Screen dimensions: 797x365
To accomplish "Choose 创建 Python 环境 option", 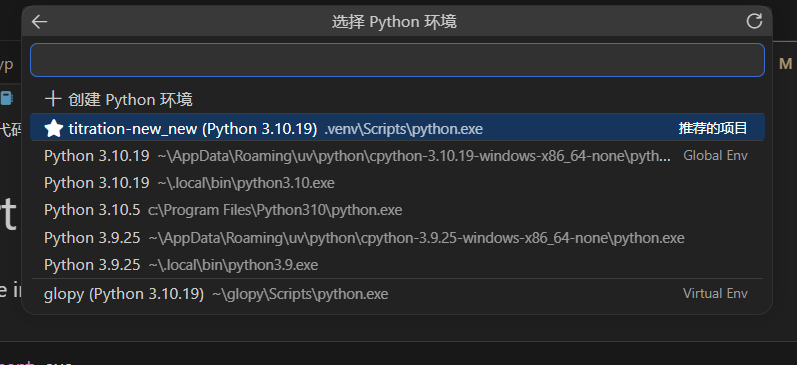I will (397, 99).
